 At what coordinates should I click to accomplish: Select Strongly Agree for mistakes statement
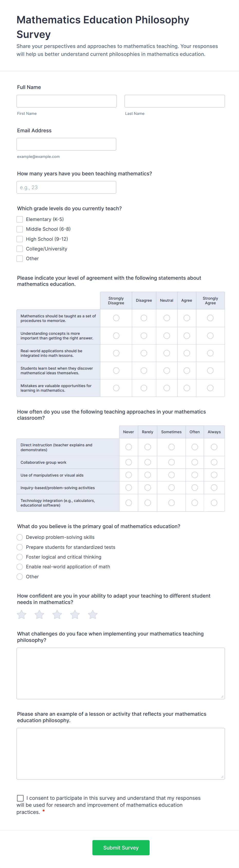click(210, 388)
